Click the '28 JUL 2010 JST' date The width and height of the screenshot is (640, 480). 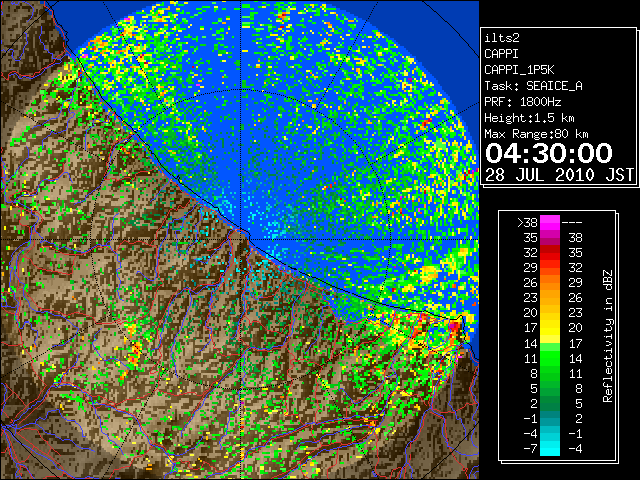(559, 175)
